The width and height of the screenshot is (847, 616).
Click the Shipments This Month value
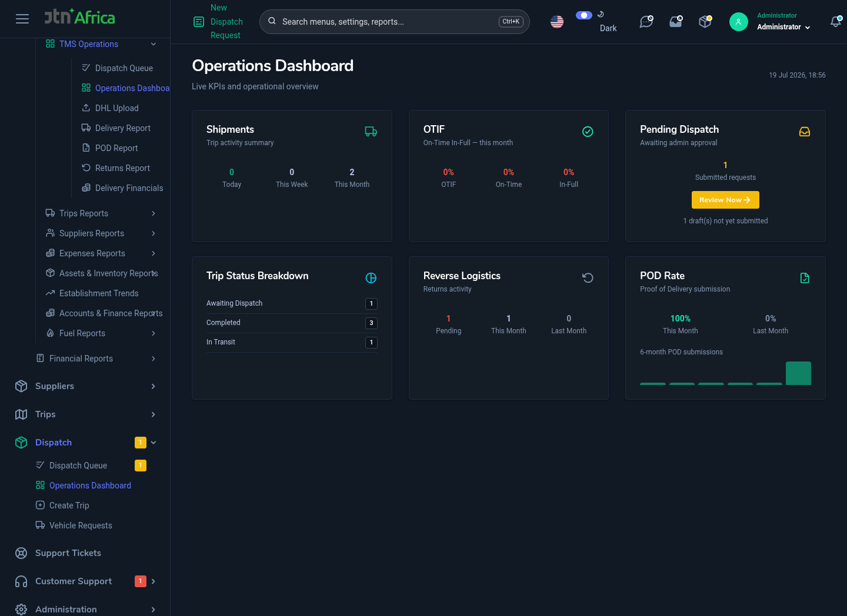pyautogui.click(x=352, y=172)
